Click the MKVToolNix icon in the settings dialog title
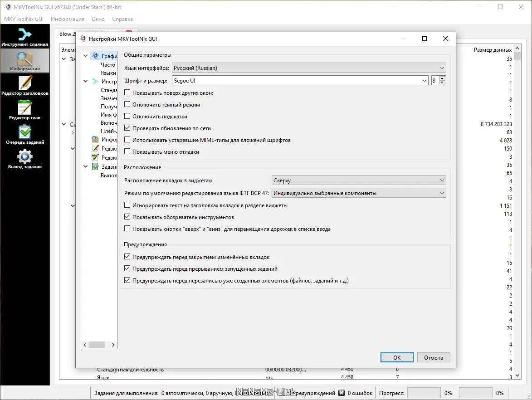 tap(83, 39)
